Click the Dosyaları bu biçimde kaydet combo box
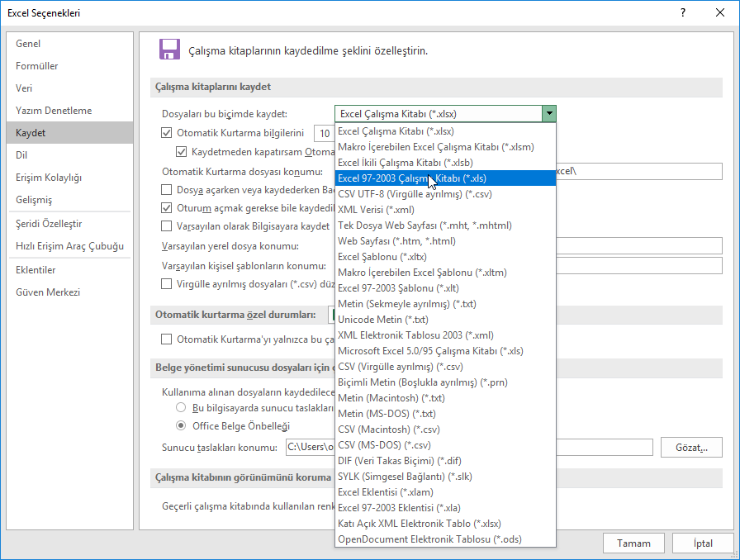The width and height of the screenshot is (740, 560). point(445,114)
